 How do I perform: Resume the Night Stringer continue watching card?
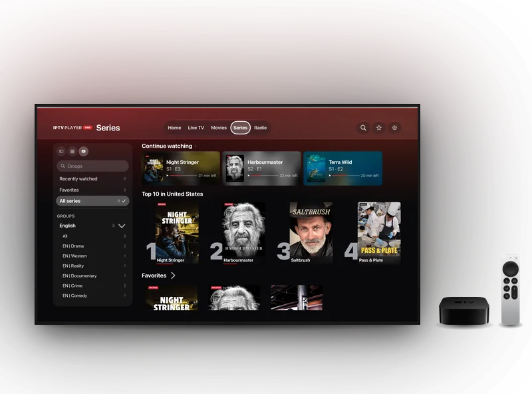[181, 168]
